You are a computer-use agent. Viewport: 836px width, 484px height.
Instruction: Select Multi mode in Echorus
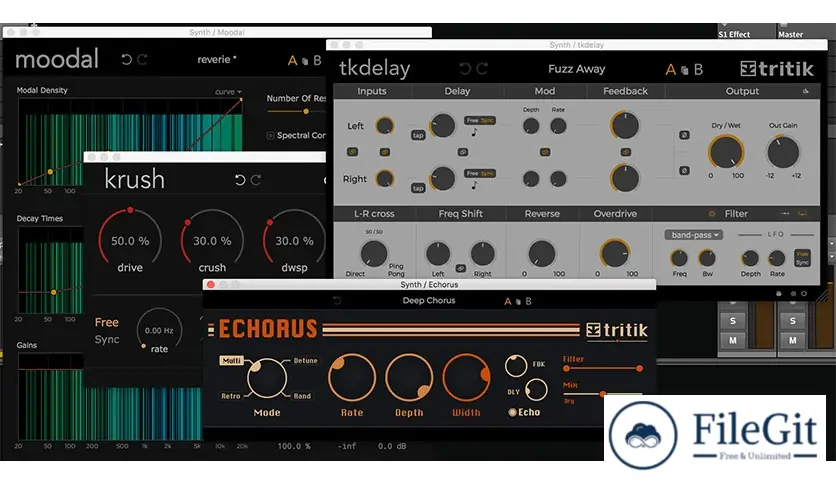[x=231, y=361]
